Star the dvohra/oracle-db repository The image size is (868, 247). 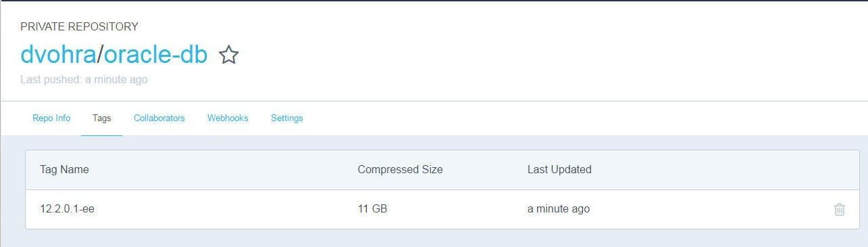click(229, 55)
